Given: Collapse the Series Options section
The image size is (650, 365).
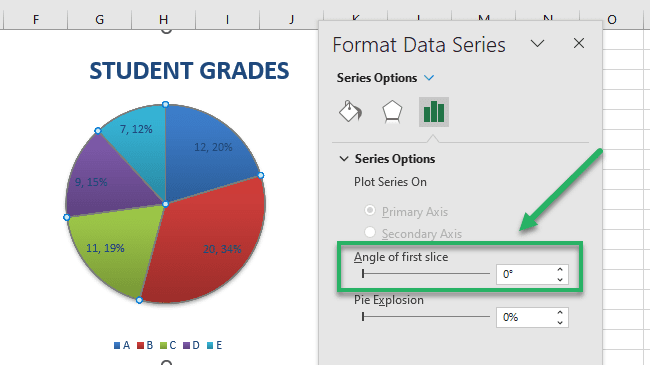Looking at the screenshot, I should 344,159.
